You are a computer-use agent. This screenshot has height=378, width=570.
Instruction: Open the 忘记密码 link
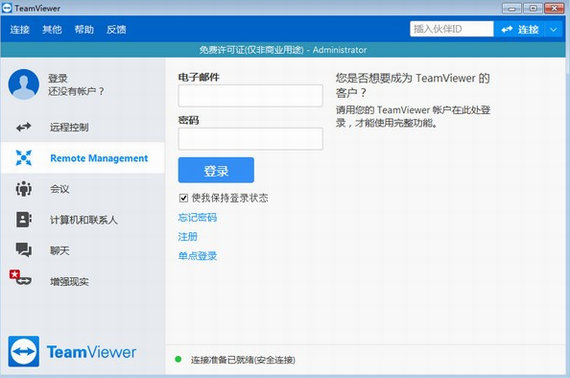197,217
